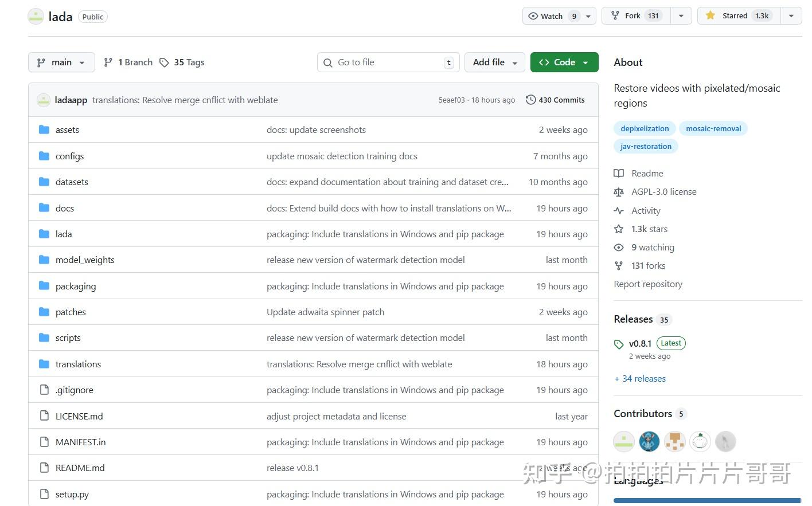Select the mosaic-removal topic tag
Viewport: 812px width, 506px height.
click(713, 128)
